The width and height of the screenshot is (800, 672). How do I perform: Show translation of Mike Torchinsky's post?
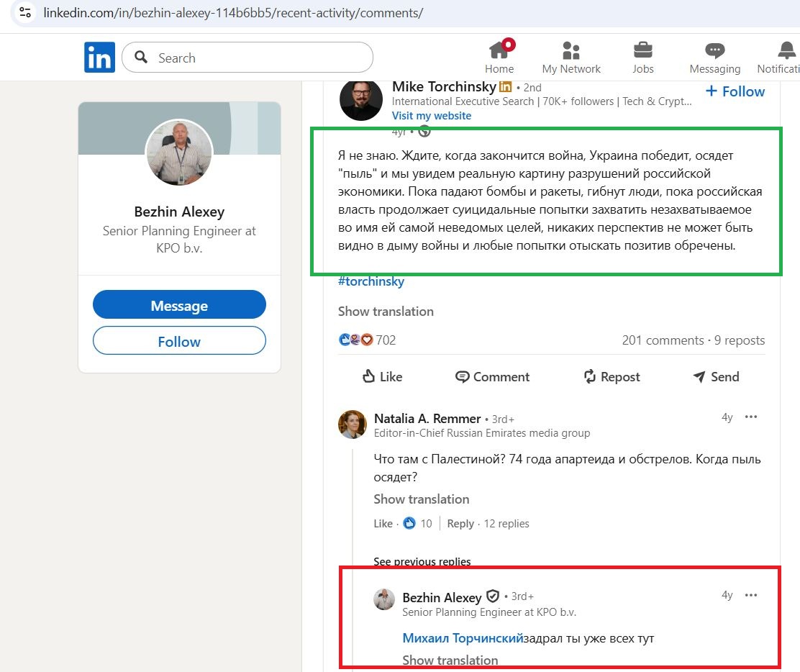(x=386, y=312)
